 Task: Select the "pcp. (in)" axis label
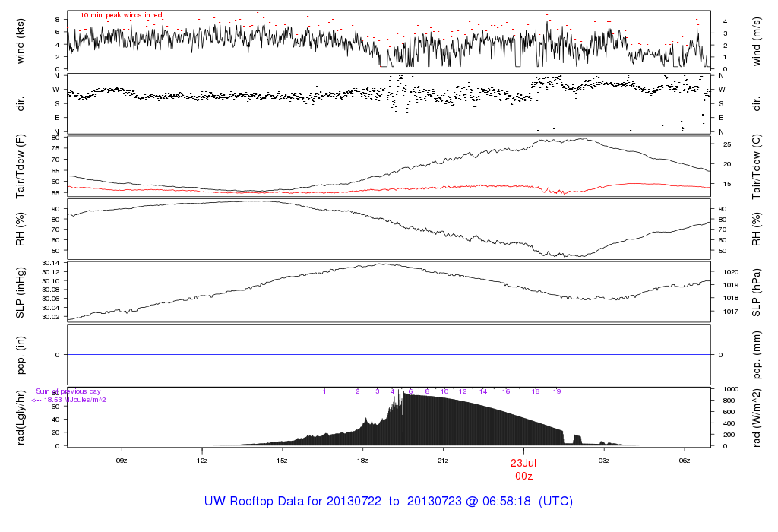(x=21, y=354)
